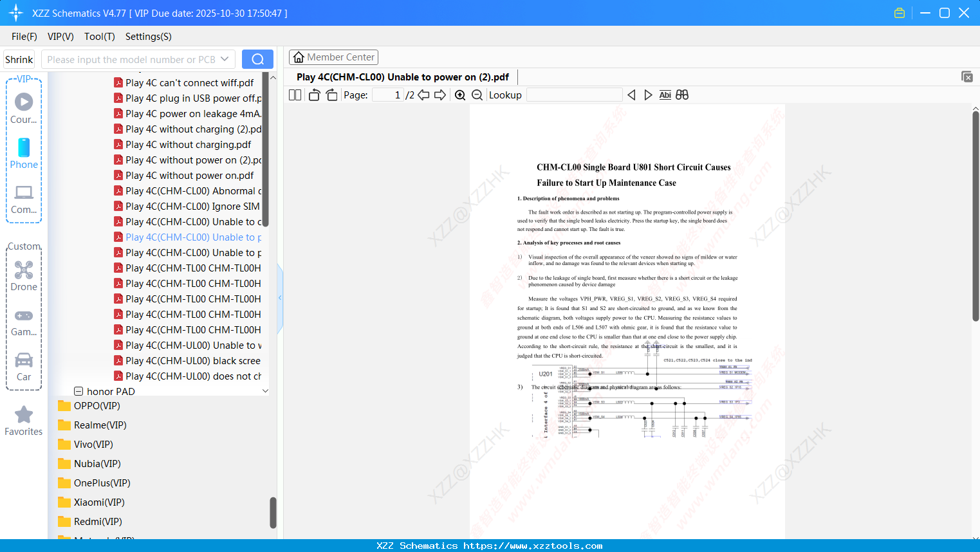The height and width of the screenshot is (552, 980).
Task: Click the scroll-up arrow of the file tree
Action: coord(273,78)
